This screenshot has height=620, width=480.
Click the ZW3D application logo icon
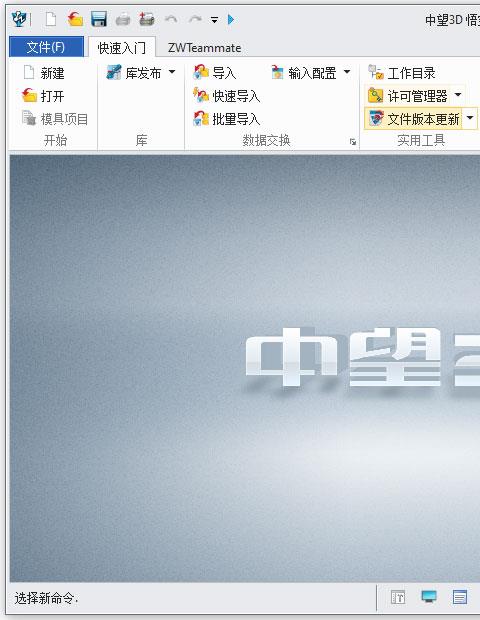(x=19, y=19)
